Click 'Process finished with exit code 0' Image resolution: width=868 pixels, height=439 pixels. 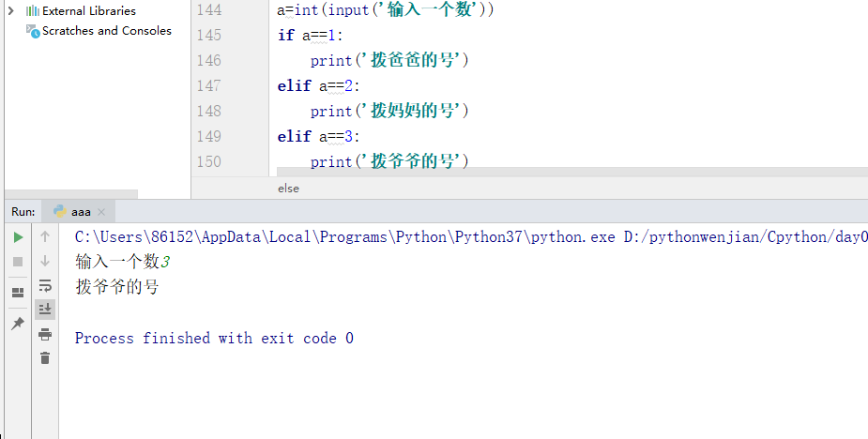point(214,339)
